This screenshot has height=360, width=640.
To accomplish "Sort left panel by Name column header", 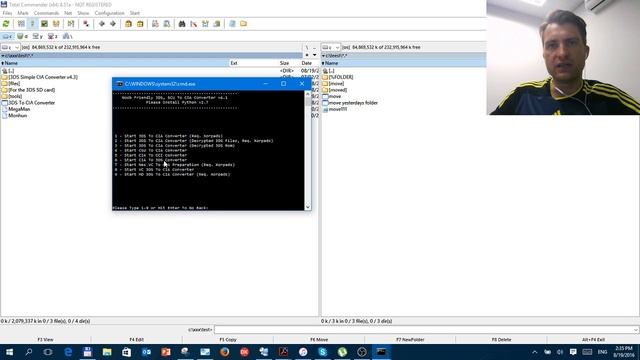I will pos(115,63).
